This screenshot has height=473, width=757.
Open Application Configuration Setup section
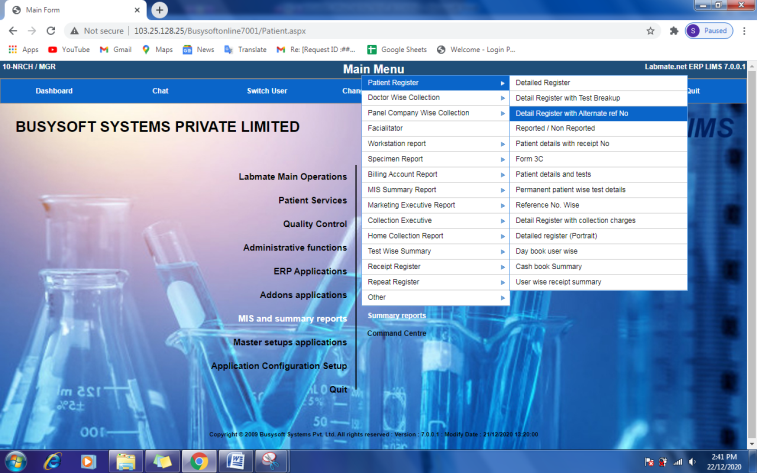click(279, 366)
